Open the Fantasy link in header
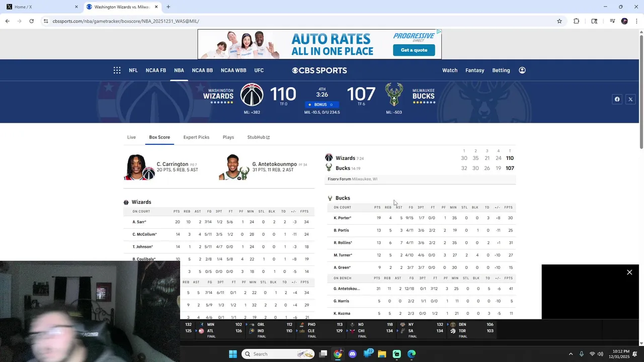The image size is (644, 362). point(474,70)
